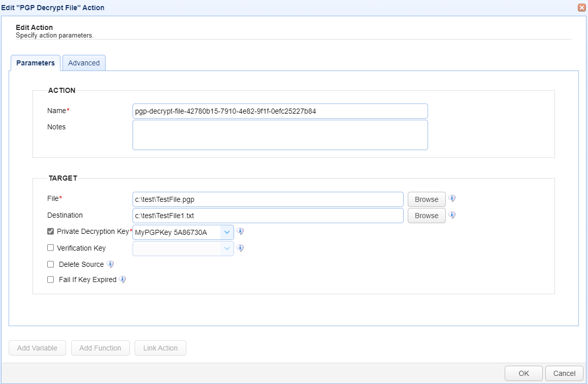Viewport: 588px width, 384px height.
Task: Click info icon next to Fail If Key Expired
Action: point(122,280)
